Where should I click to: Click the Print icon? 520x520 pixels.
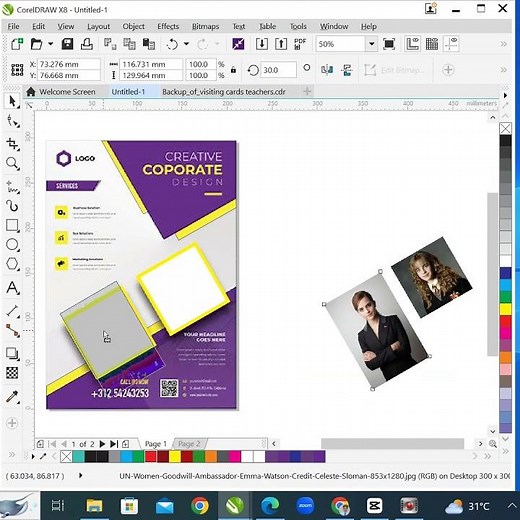coord(87,44)
